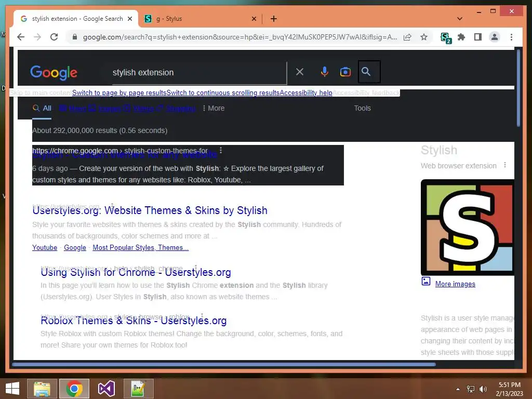Open the Extensions puzzle piece menu
Image resolution: width=532 pixels, height=399 pixels.
pos(461,37)
